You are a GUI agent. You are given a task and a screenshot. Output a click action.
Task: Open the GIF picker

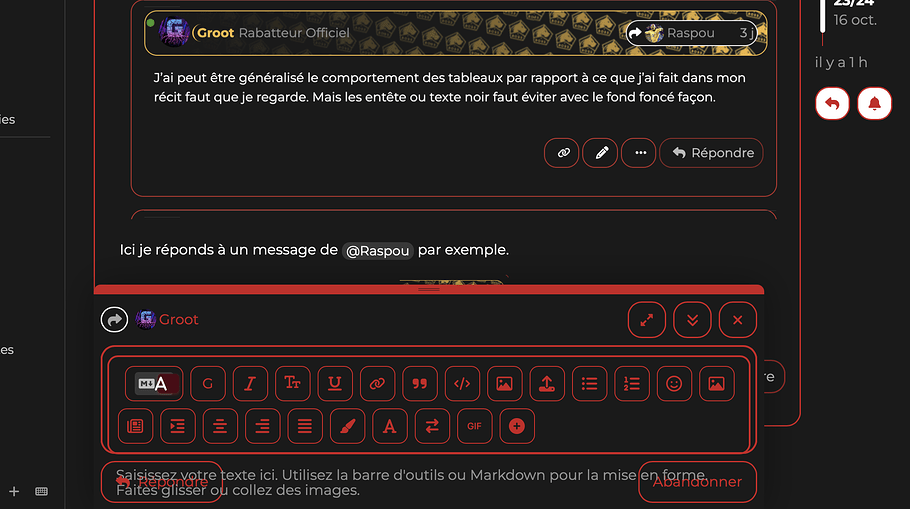475,427
